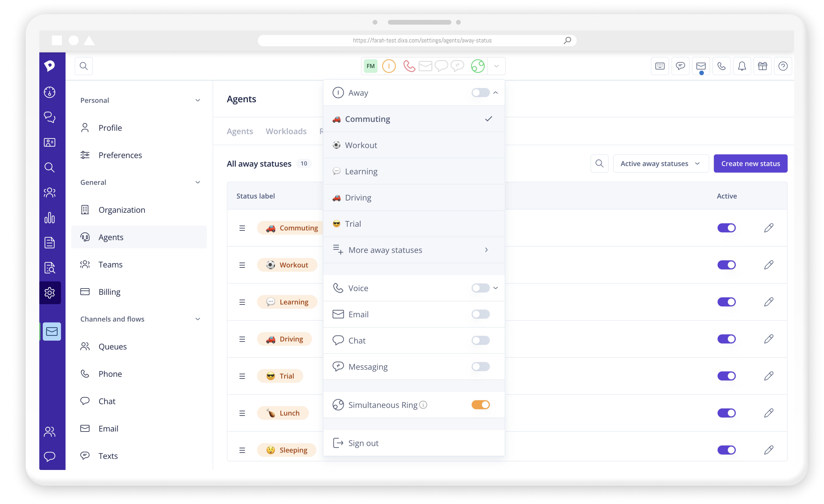Viewport: 824px width, 504px height.
Task: Collapse the Personal section
Action: pos(198,100)
